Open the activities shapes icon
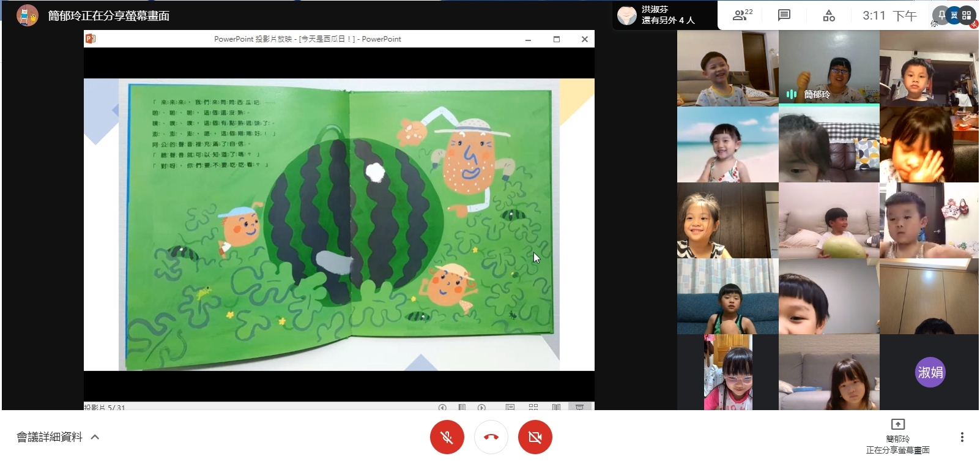Screen dimensions: 980x464 (829, 15)
